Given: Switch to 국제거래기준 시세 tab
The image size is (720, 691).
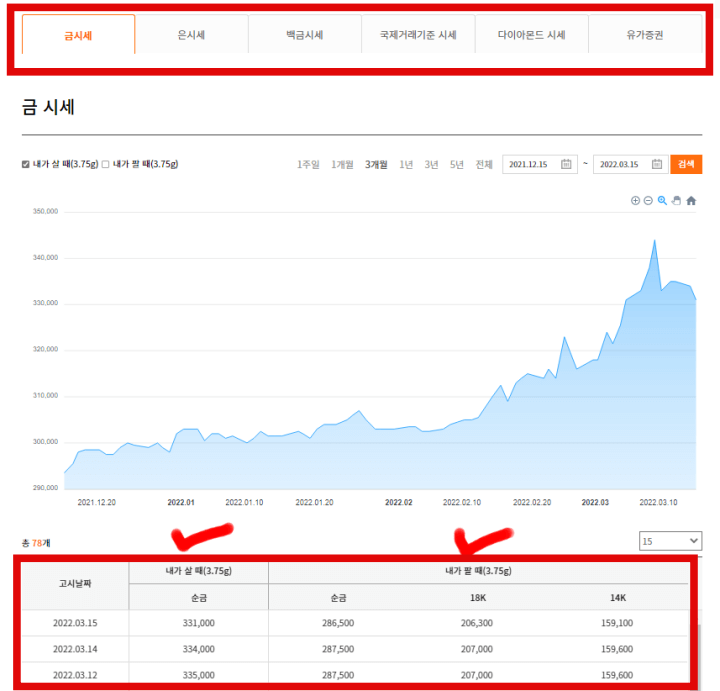Looking at the screenshot, I should (x=418, y=34).
